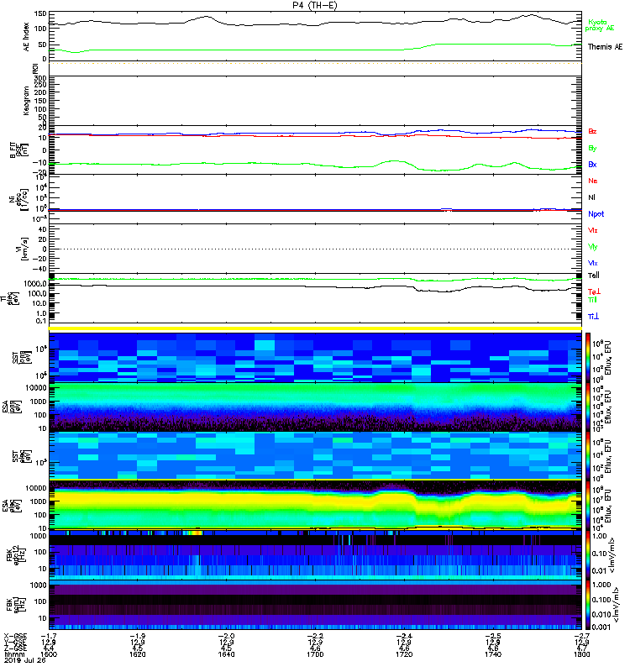The image size is (630, 672).
Task: Click the 1720 time tick label
Action: click(x=404, y=654)
